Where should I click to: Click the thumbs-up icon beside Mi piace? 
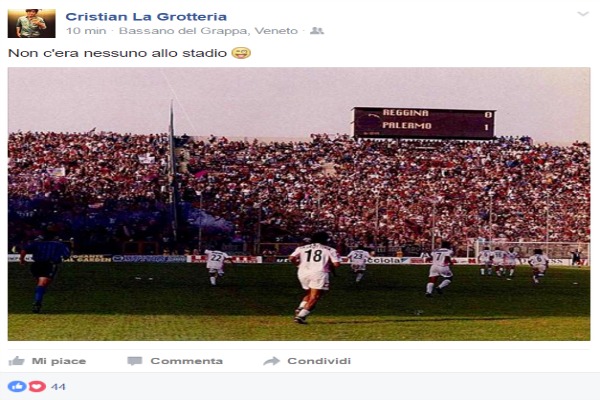16,361
